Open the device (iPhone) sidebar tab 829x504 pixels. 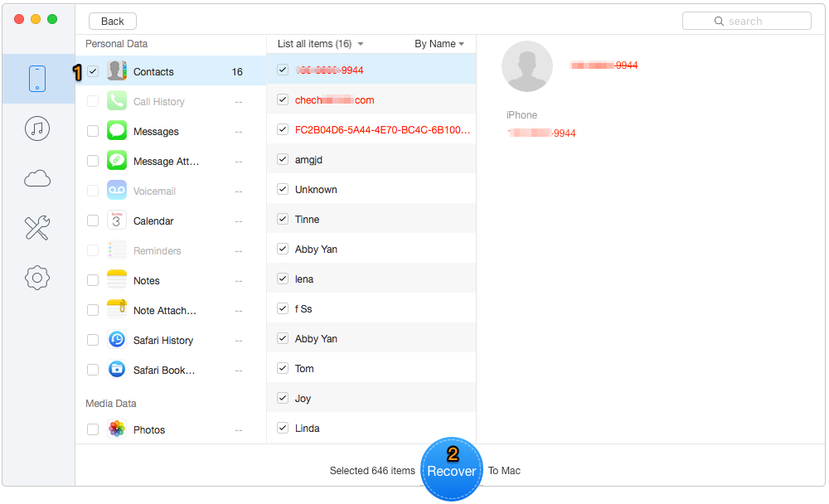pos(37,79)
